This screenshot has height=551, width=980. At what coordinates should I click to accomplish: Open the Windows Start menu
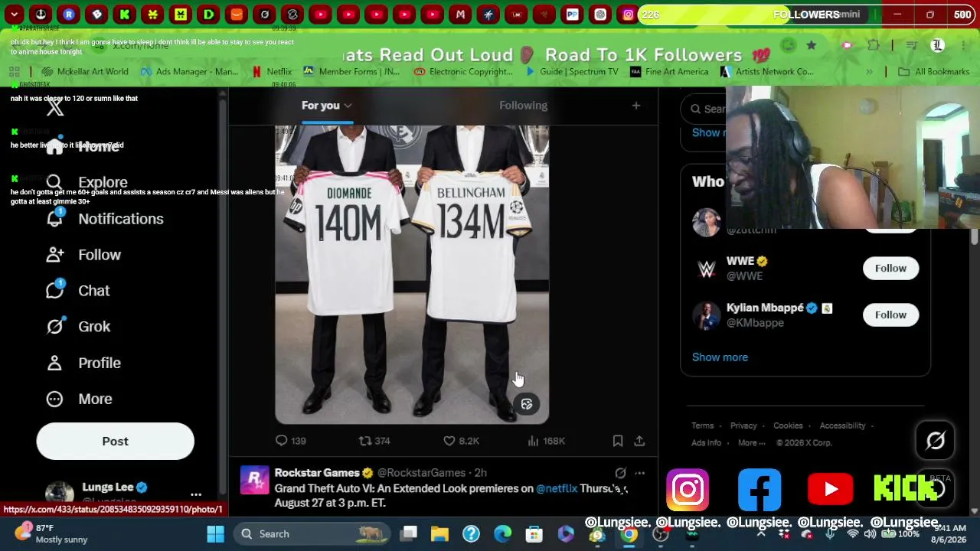(215, 534)
